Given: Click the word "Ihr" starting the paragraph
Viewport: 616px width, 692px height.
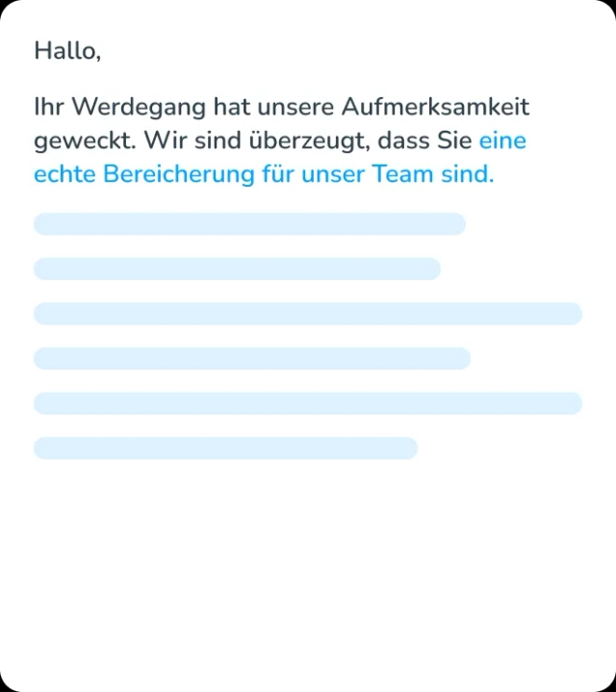Looking at the screenshot, I should tap(49, 107).
